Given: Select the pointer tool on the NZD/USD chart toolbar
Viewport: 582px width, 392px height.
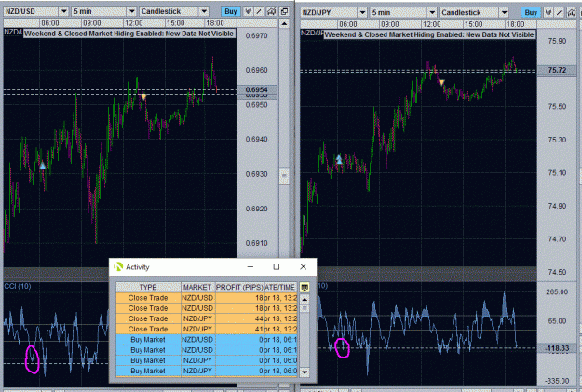Looking at the screenshot, I should tap(248, 11).
